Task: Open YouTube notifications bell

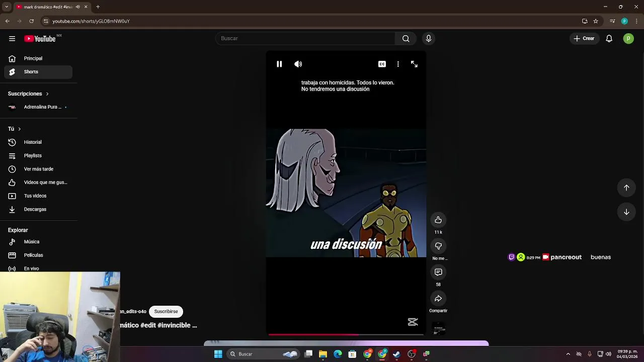Action: pyautogui.click(x=609, y=38)
